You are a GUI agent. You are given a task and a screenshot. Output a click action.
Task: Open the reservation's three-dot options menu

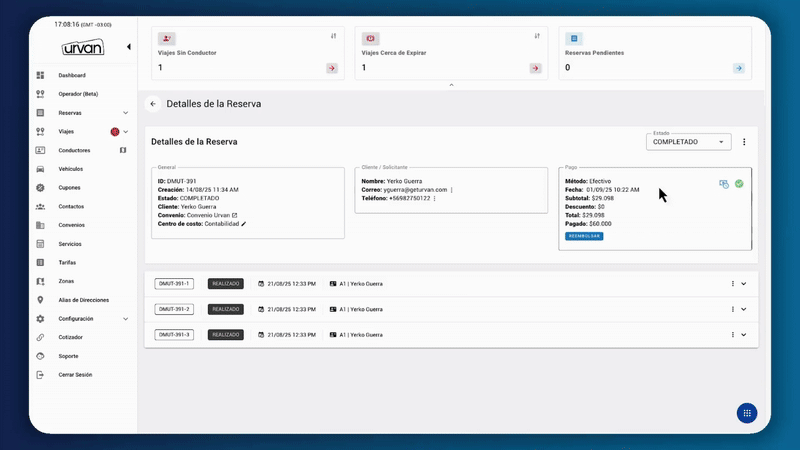[x=744, y=142]
